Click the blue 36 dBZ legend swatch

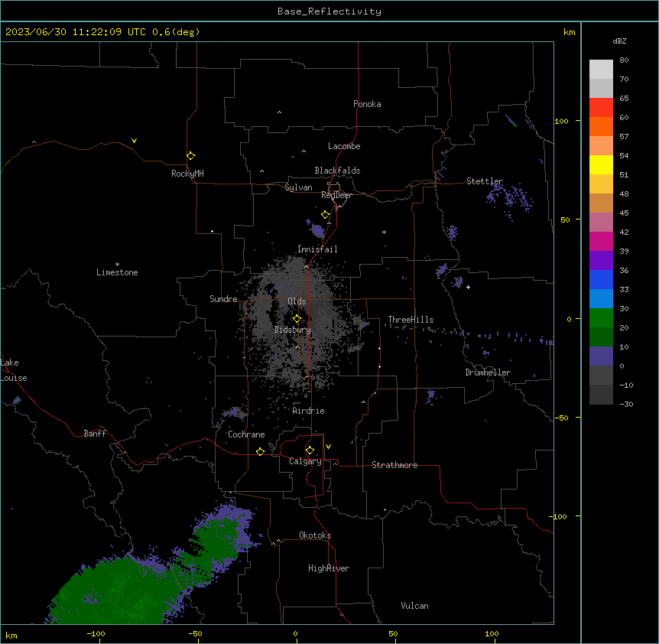[x=601, y=279]
